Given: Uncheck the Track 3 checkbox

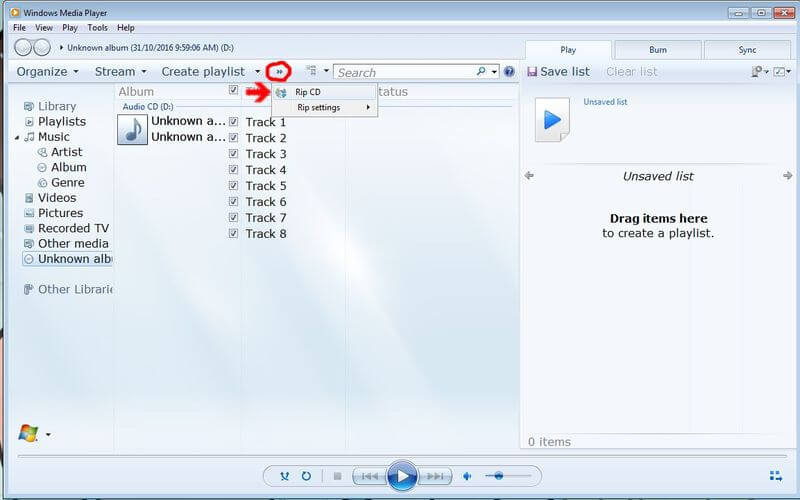Looking at the screenshot, I should (233, 154).
